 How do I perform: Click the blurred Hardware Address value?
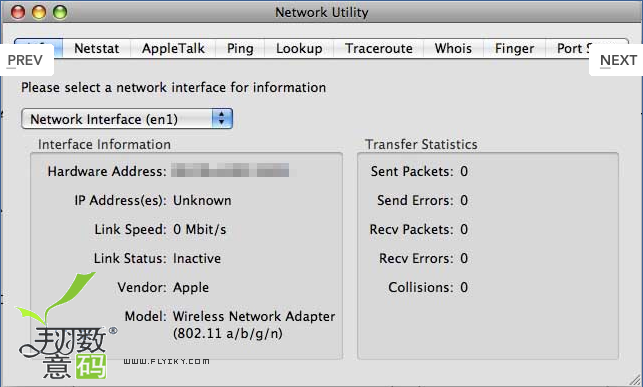230,170
